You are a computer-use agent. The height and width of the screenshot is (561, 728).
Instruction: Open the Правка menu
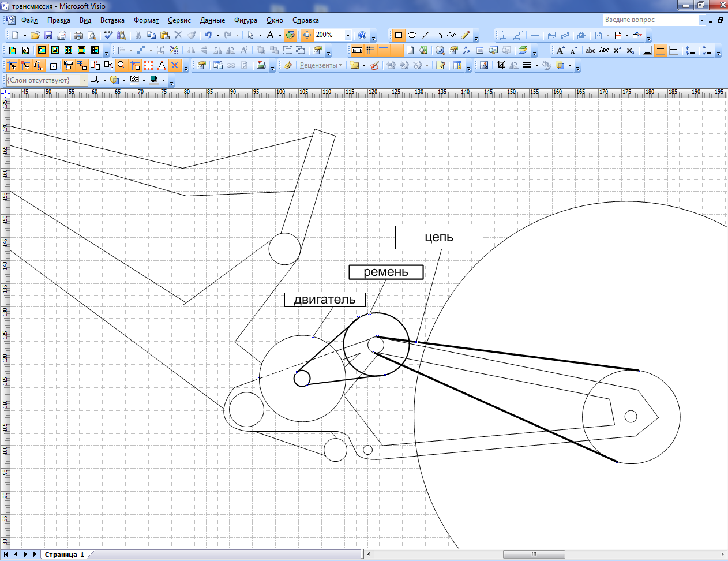point(59,20)
